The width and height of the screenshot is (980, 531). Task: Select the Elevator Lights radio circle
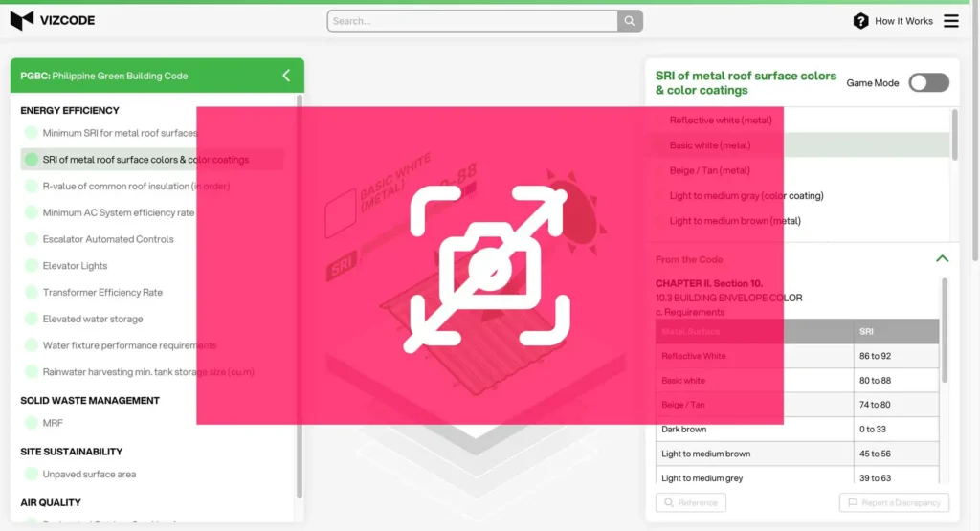click(x=32, y=266)
